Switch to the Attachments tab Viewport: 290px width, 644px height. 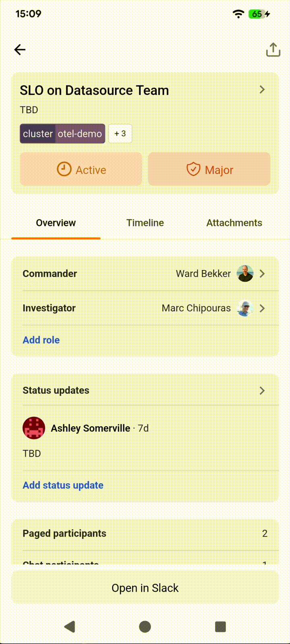pyautogui.click(x=234, y=223)
